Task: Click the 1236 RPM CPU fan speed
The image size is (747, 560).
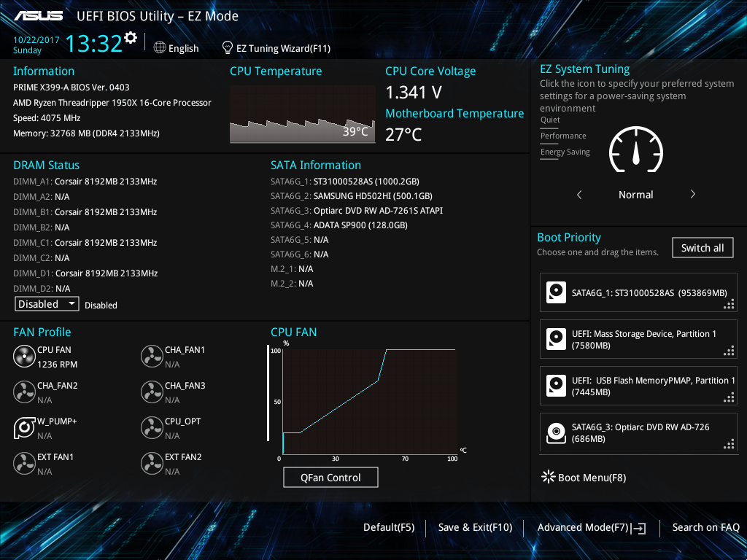Action: point(57,365)
